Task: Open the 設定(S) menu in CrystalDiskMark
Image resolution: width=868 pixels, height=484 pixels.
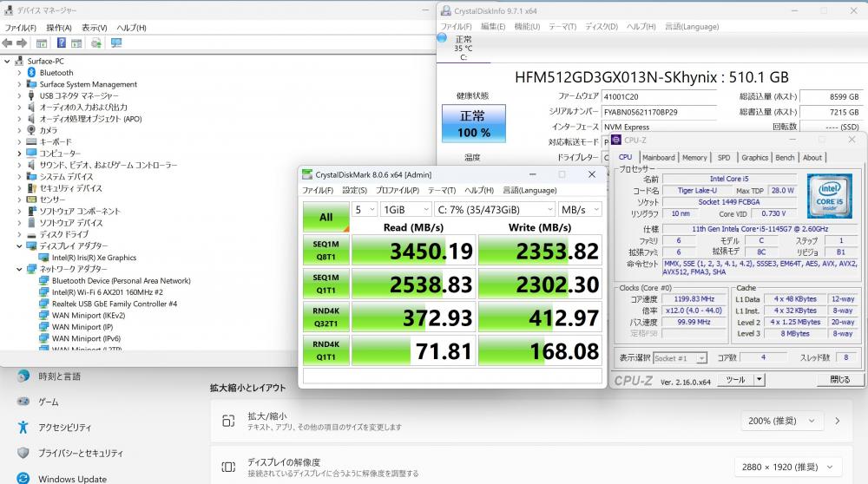Action: 353,191
